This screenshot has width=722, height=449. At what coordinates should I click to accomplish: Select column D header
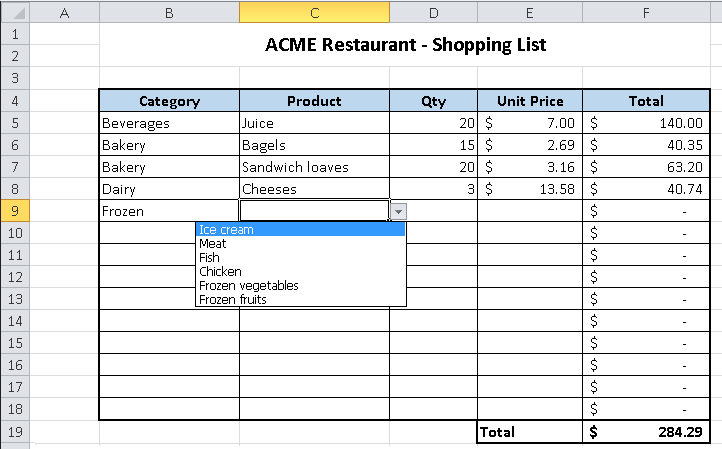click(434, 13)
